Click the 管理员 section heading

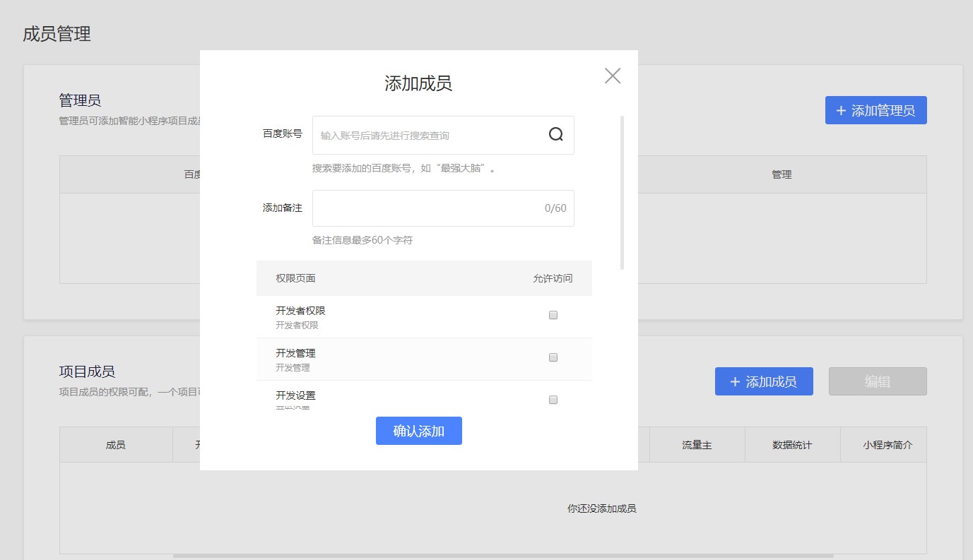click(80, 100)
